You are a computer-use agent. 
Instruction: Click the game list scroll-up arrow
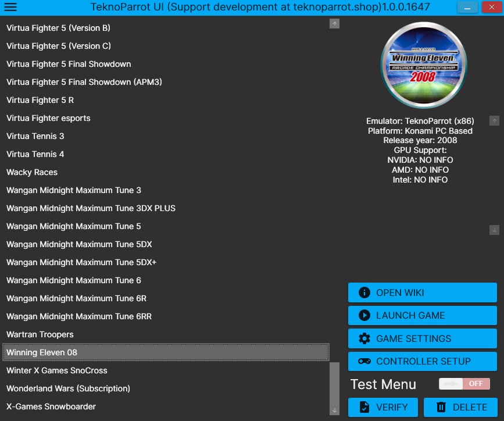coord(334,23)
